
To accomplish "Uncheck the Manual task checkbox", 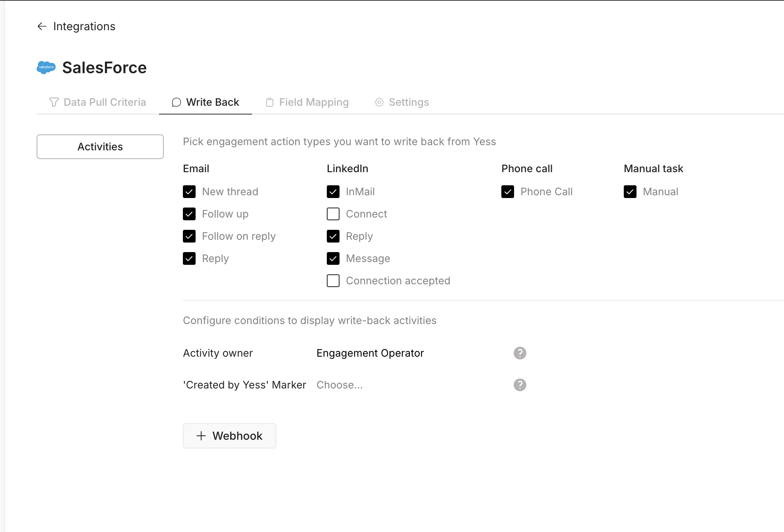I will click(x=630, y=192).
